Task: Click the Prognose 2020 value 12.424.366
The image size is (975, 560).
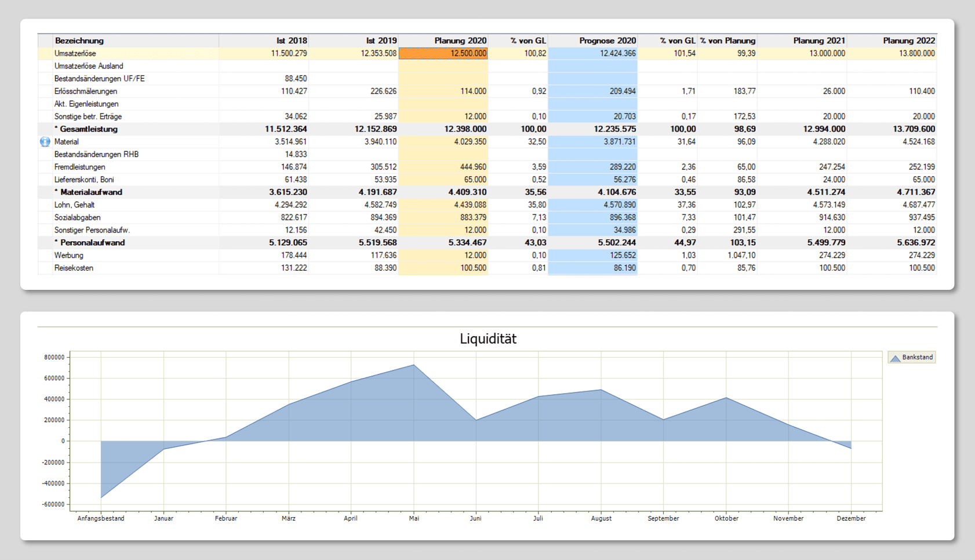Action: [617, 53]
